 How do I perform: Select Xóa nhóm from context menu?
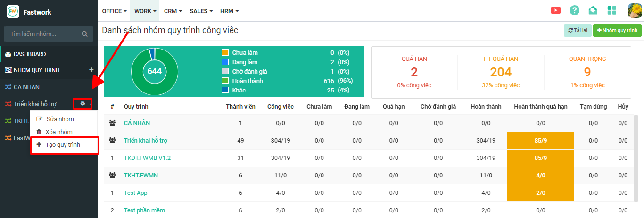[x=59, y=132]
